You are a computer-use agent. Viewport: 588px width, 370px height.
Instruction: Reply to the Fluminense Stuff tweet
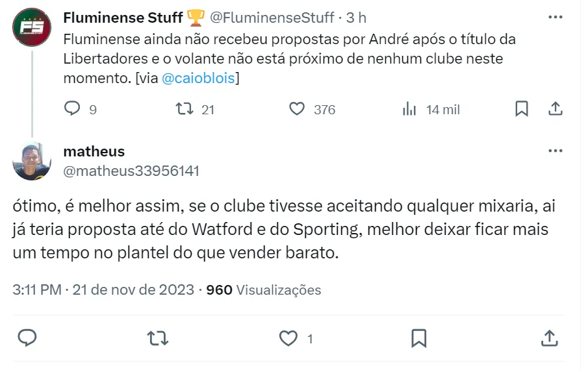pos(72,109)
